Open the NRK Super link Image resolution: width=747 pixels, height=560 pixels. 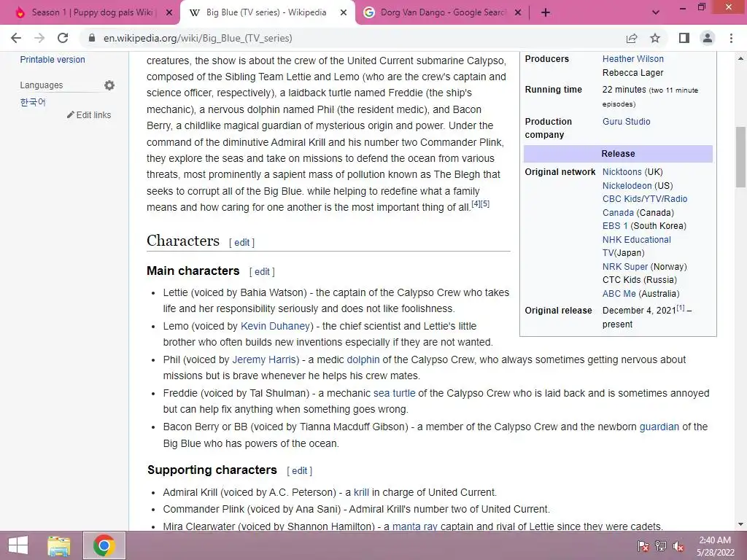point(624,267)
